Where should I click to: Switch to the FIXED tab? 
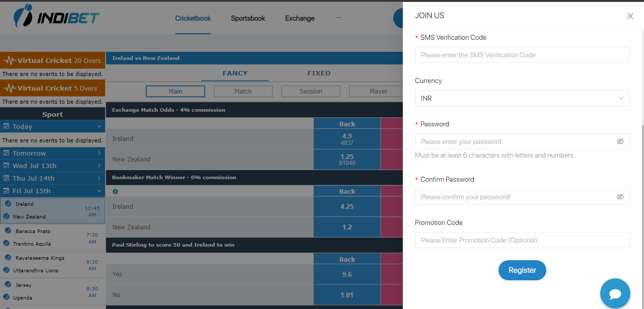[x=319, y=73]
